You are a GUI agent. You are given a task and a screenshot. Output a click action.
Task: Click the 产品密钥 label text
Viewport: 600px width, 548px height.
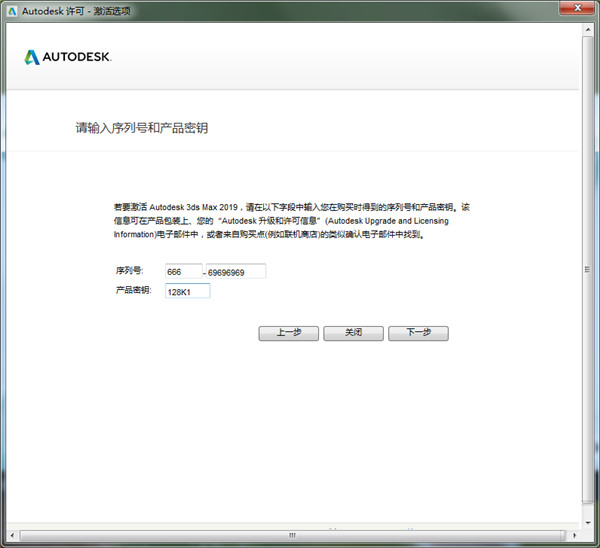(x=132, y=291)
